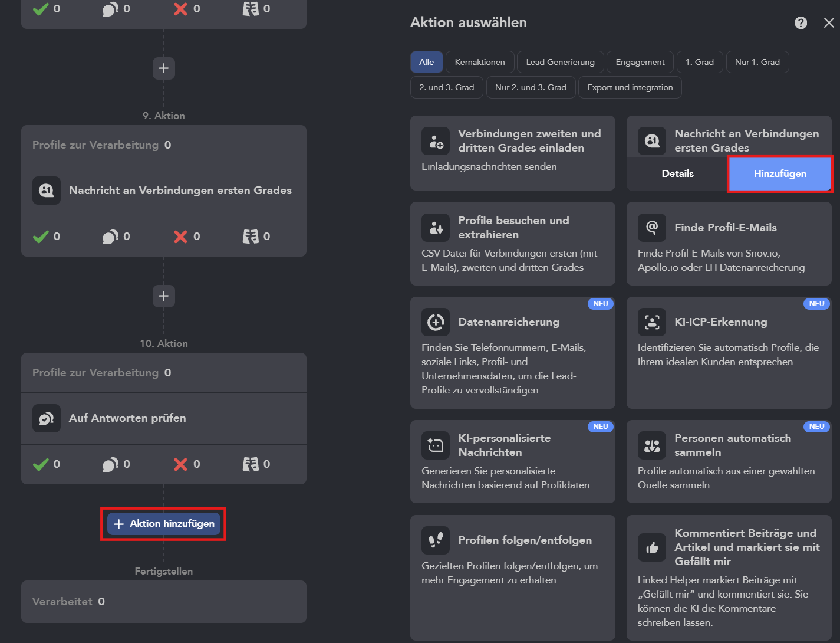Insert action via plus above 10. Aktion

click(x=164, y=296)
